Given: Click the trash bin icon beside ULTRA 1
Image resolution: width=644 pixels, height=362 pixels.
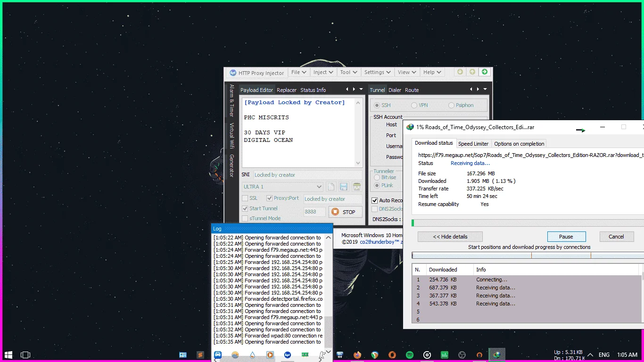Looking at the screenshot, I should point(356,187).
